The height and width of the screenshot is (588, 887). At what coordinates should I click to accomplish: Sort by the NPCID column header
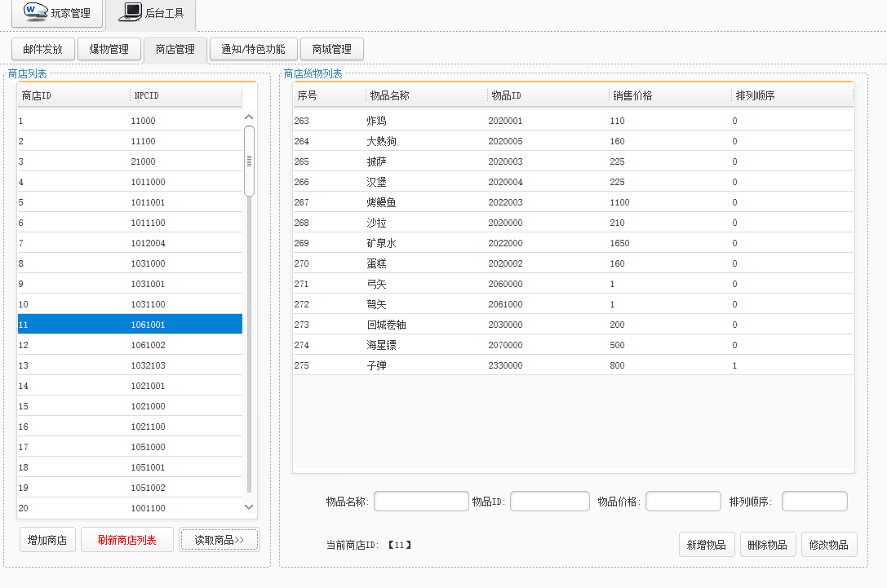tap(186, 95)
